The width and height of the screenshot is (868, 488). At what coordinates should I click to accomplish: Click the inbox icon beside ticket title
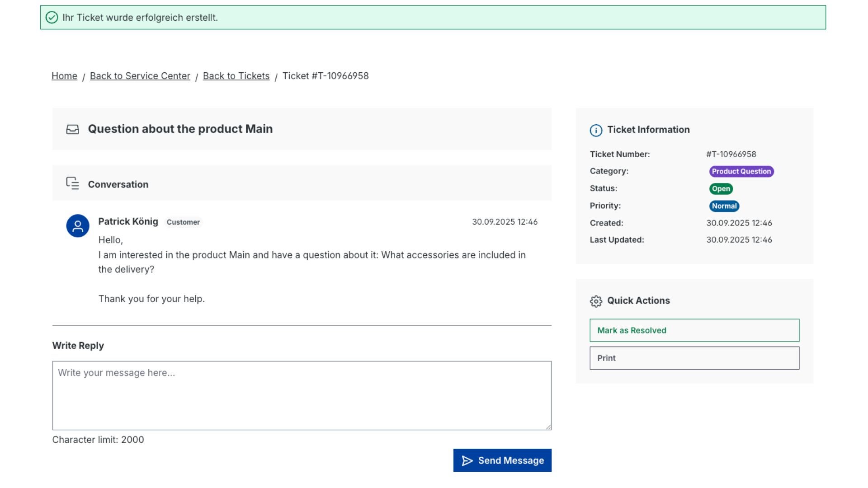(x=73, y=130)
